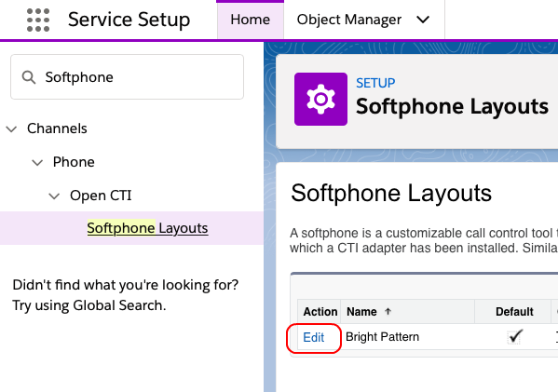The height and width of the screenshot is (392, 558).
Task: Collapse the Channels section chevron
Action: tap(12, 128)
